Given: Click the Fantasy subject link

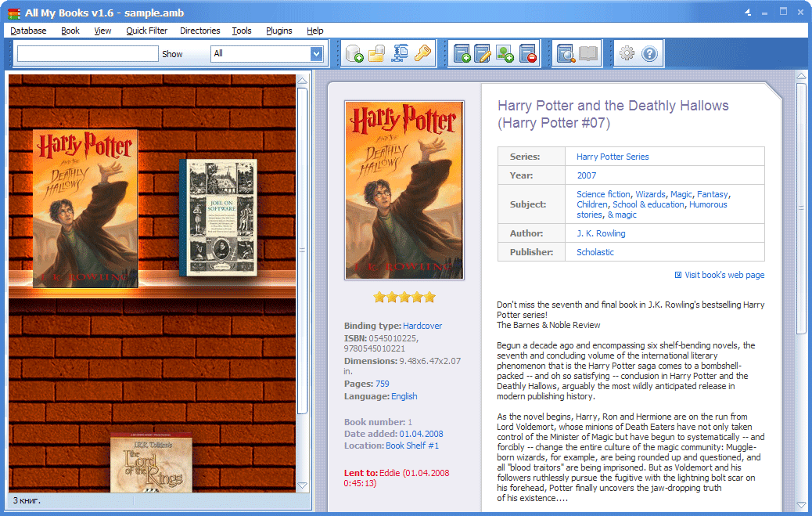Looking at the screenshot, I should (x=712, y=194).
